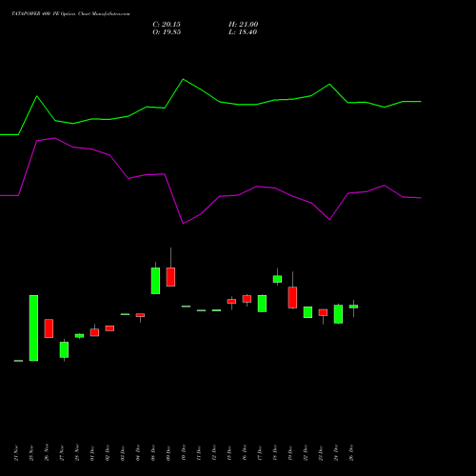Click the green indicator line peak near 10 Dec
Image resolution: width=476 pixels, height=476 pixels.
click(183, 79)
